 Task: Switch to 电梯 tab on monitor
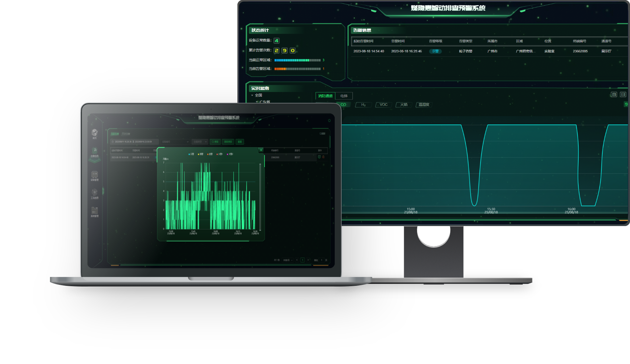coord(344,96)
